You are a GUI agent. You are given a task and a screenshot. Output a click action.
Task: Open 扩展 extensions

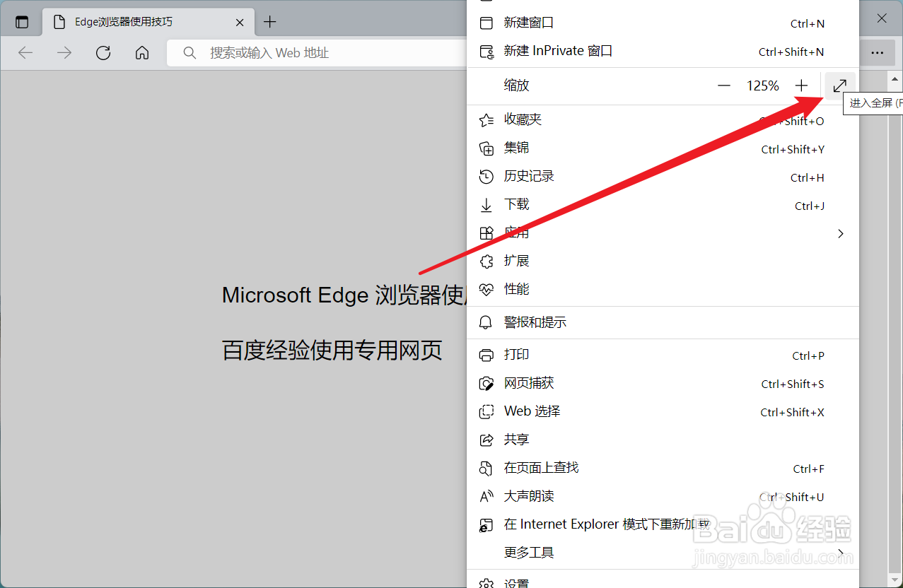coord(663,261)
